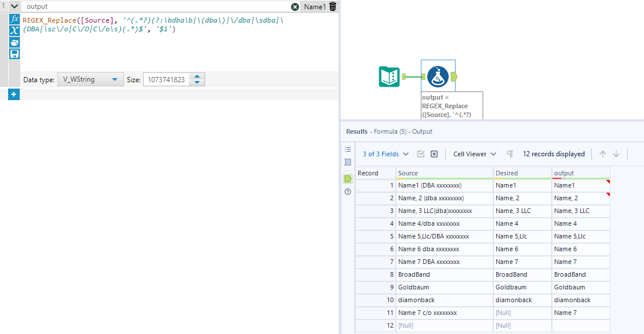644x334 pixels.
Task: Select the Input tool on the canvas
Action: [x=388, y=76]
